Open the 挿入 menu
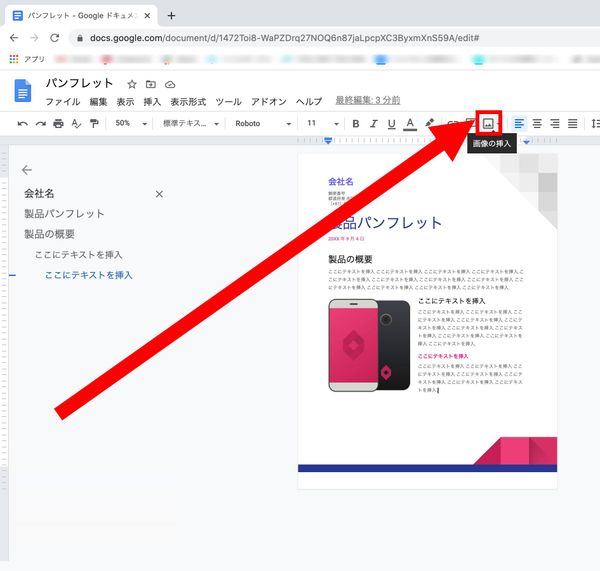The width and height of the screenshot is (600, 571). [x=152, y=101]
